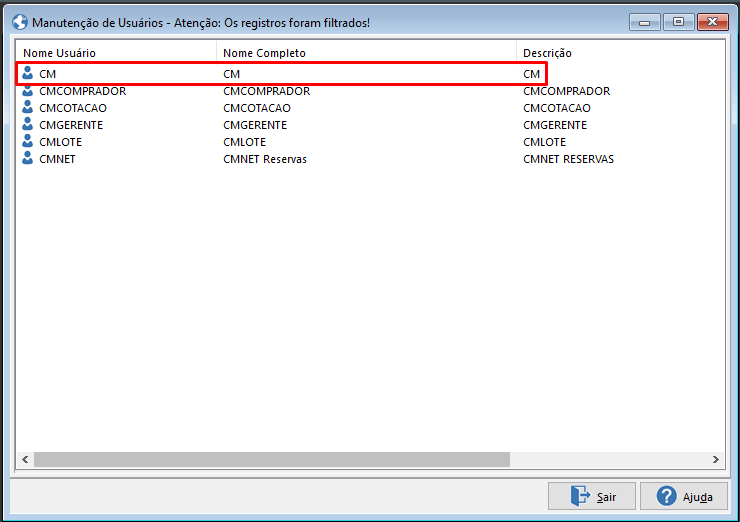Click the question mark icon on Ajuda

coord(666,496)
